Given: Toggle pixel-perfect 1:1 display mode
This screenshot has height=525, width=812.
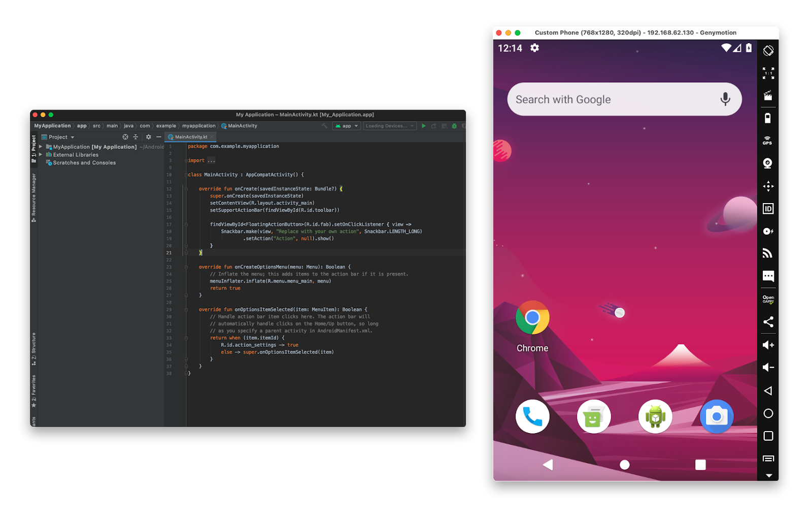Looking at the screenshot, I should tap(768, 73).
